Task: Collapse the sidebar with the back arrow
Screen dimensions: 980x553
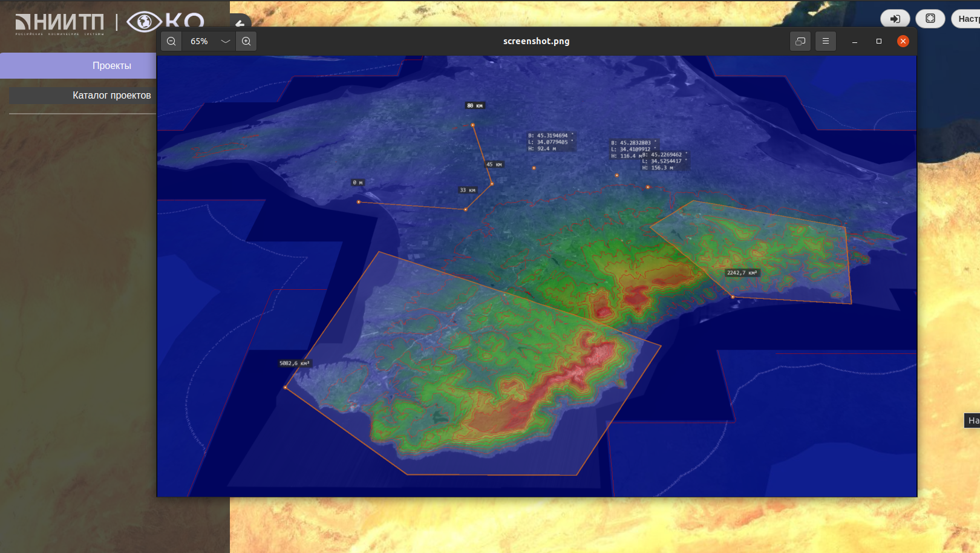Action: (240, 22)
